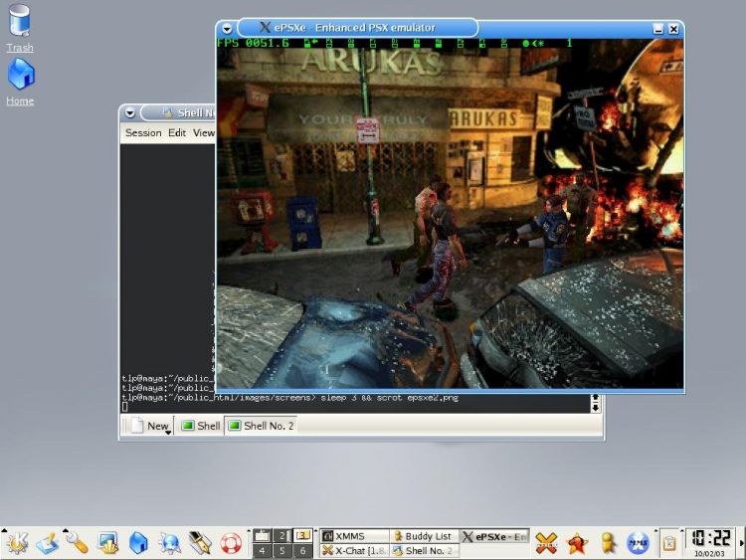This screenshot has width=746, height=560.
Task: Click the date 10/02/03 below clock
Action: point(709,553)
